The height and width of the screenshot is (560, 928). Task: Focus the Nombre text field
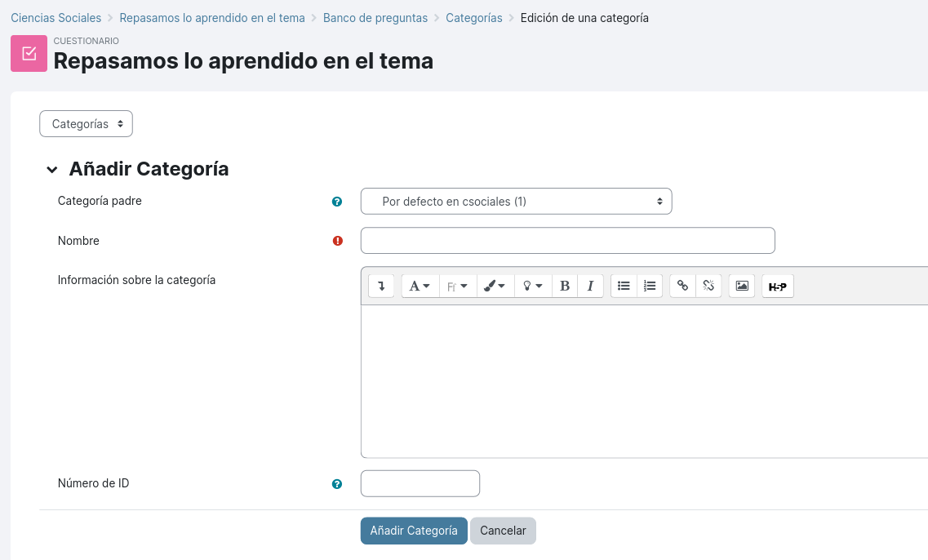[x=567, y=240]
